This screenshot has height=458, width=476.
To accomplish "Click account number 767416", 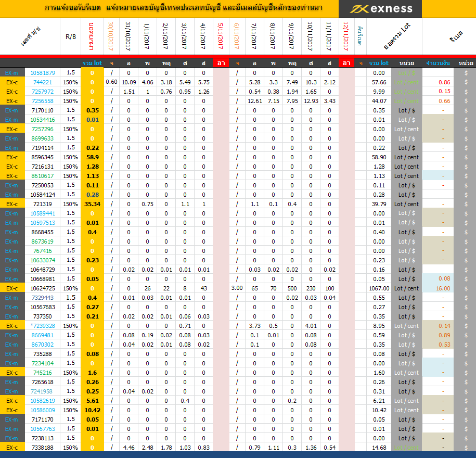I will pos(43,251).
